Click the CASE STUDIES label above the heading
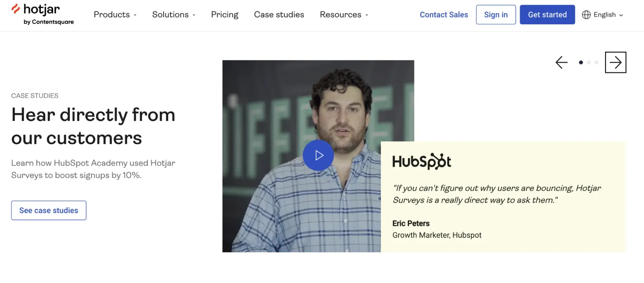Image resolution: width=644 pixels, height=283 pixels. coord(35,96)
